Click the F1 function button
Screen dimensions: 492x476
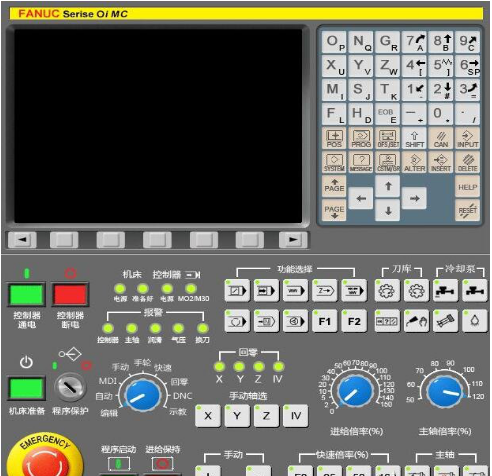(324, 321)
